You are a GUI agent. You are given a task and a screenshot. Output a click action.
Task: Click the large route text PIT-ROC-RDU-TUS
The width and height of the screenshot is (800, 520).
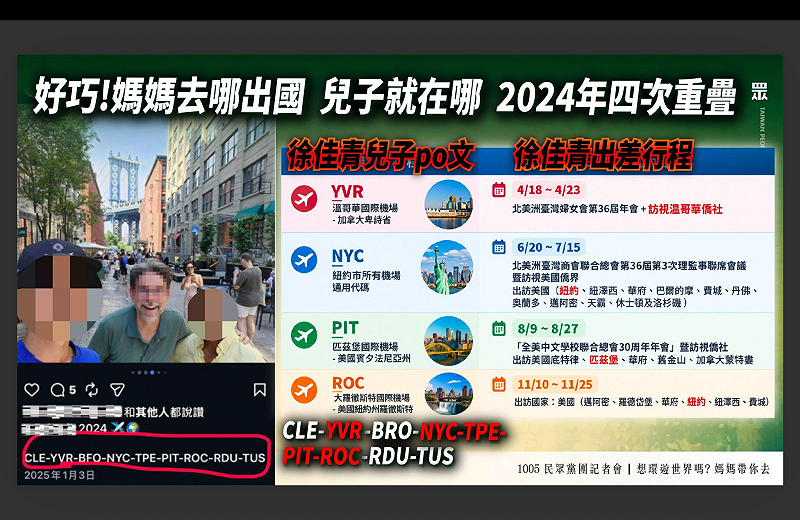368,457
